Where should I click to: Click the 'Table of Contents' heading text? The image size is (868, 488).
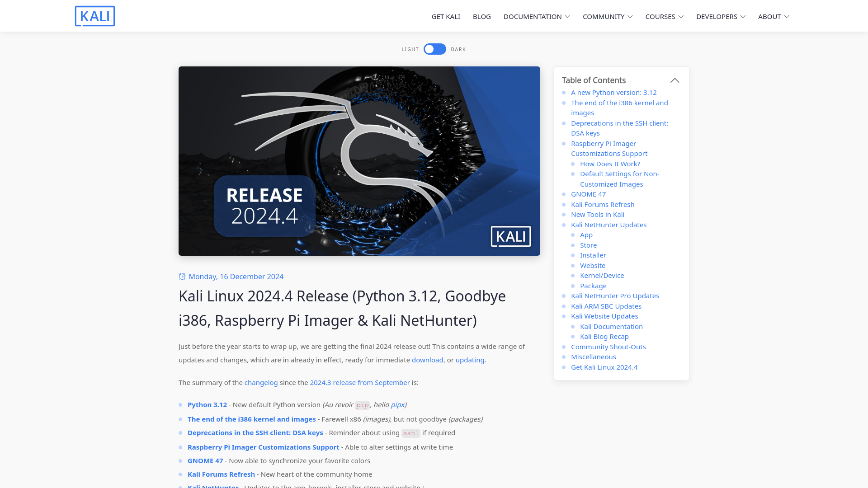[x=594, y=80]
